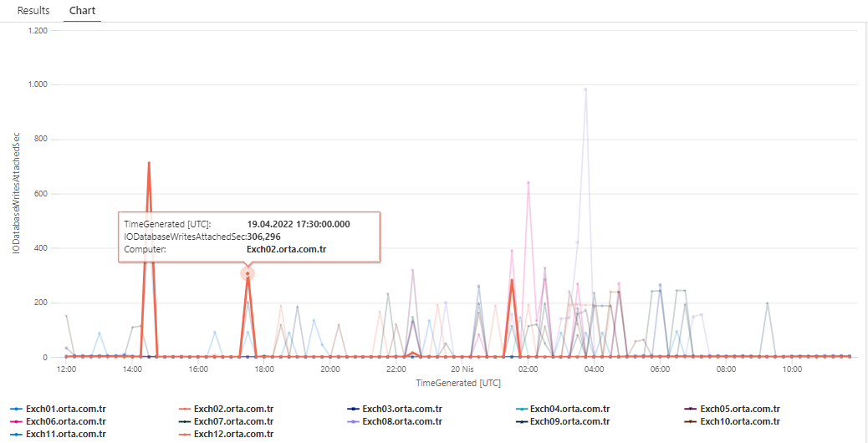This screenshot has width=868, height=443.
Task: Toggle Exch11.orta.com.tr legend series
Action: 59,434
